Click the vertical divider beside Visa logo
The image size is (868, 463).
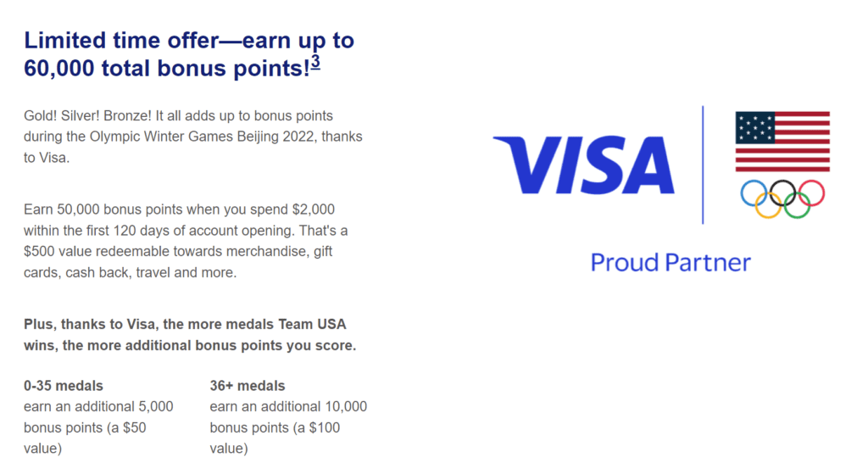click(x=703, y=165)
